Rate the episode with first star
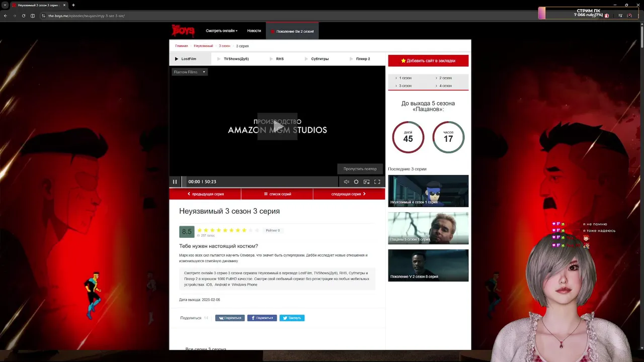Image resolution: width=644 pixels, height=362 pixels. (199, 230)
